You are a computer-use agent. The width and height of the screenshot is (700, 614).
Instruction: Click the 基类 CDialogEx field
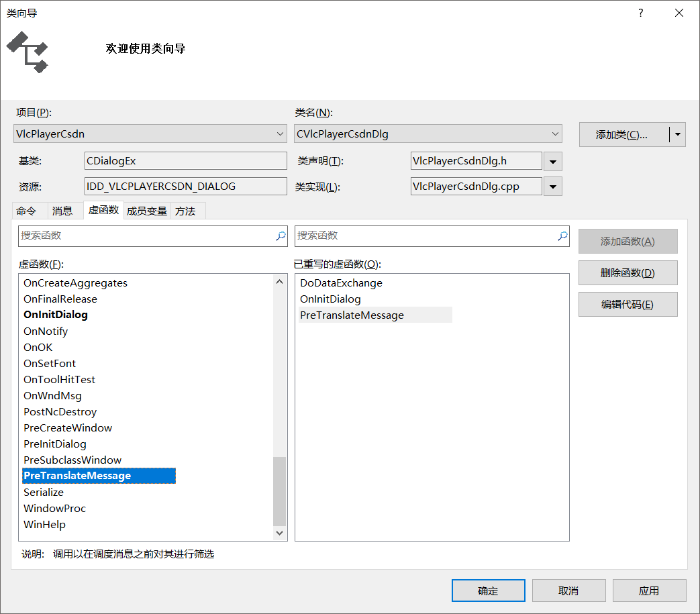tap(186, 160)
